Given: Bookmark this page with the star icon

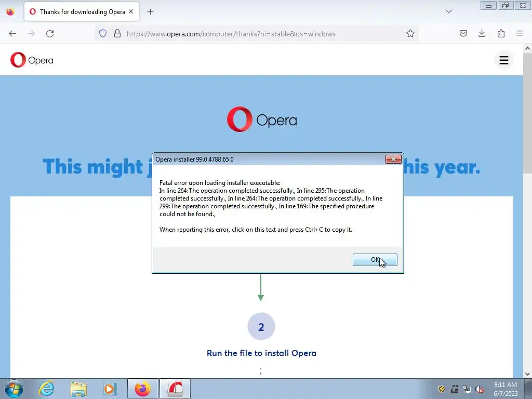Looking at the screenshot, I should tap(410, 33).
